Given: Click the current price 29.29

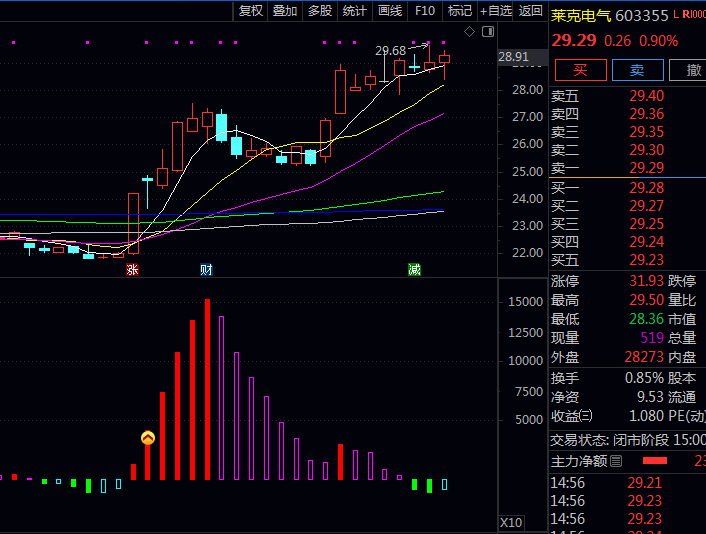Looking at the screenshot, I should click(574, 41).
